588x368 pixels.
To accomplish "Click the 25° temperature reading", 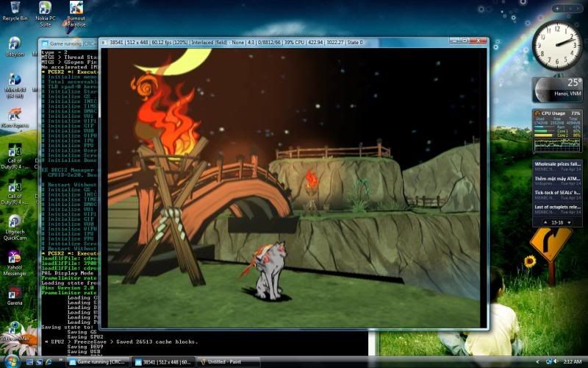I will click(x=574, y=82).
